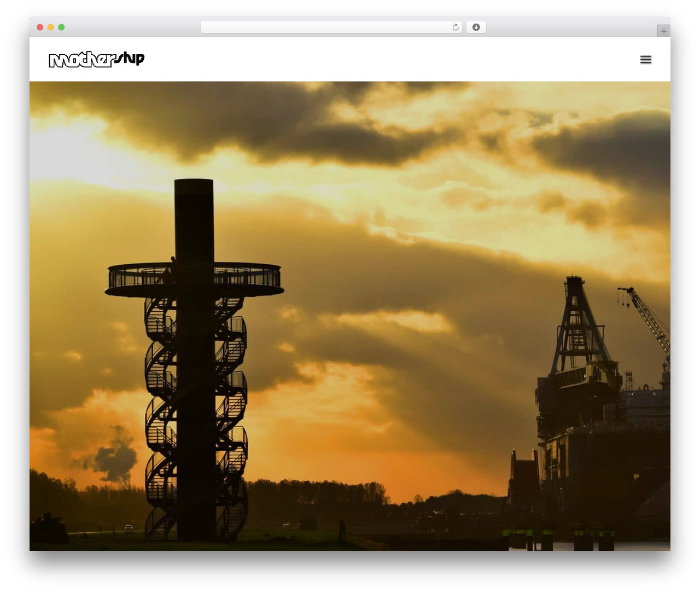Maximize the window with green button

61,27
